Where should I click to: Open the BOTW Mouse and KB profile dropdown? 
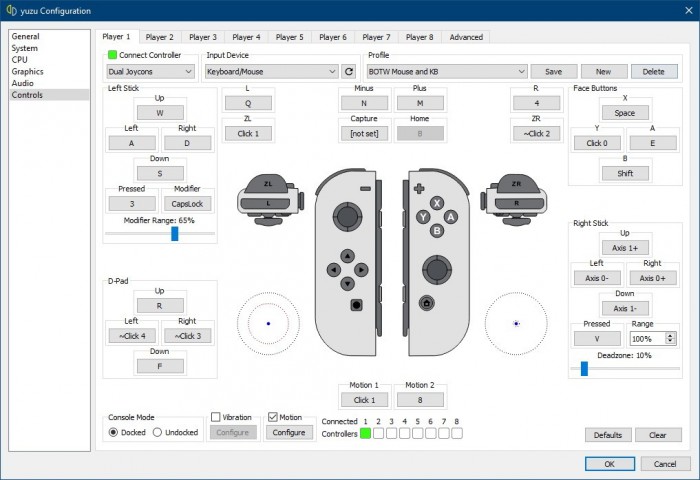point(446,72)
